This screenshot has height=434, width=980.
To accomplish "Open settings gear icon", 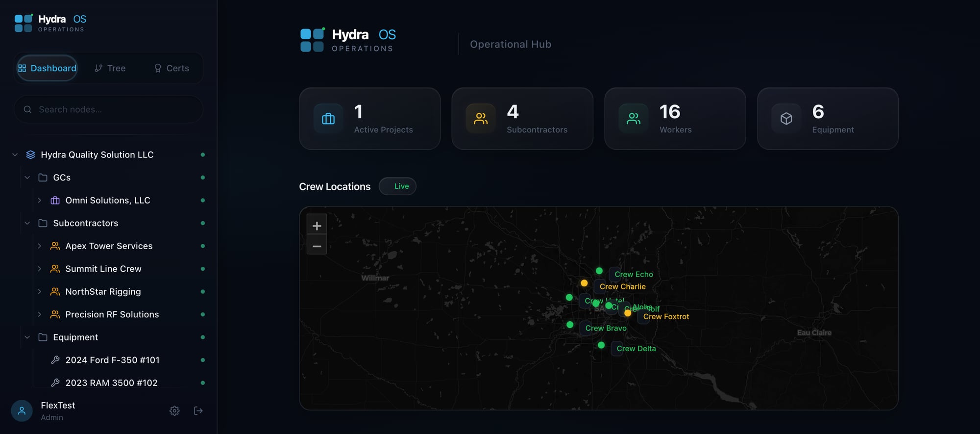I will (x=174, y=411).
